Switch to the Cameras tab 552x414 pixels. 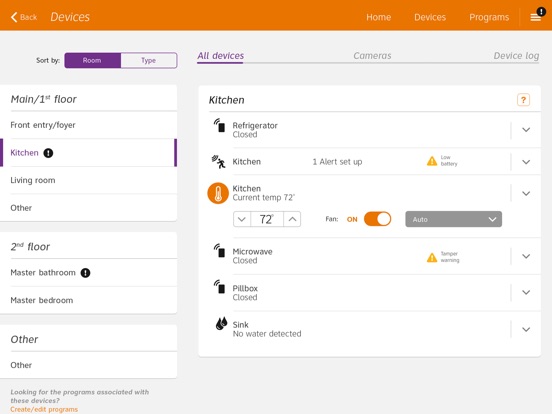372,56
